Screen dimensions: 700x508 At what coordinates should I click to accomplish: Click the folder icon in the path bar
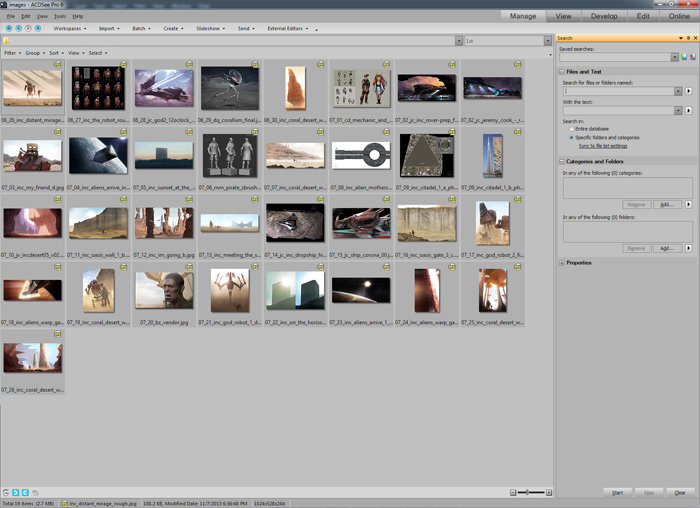(x=7, y=41)
